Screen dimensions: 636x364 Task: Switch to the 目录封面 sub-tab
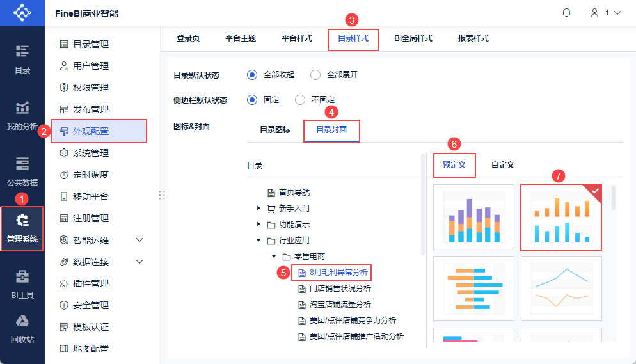[331, 130]
